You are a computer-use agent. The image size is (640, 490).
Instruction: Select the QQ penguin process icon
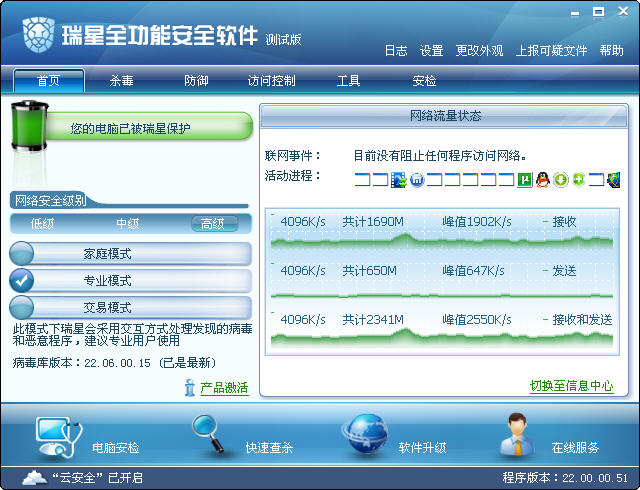point(543,180)
